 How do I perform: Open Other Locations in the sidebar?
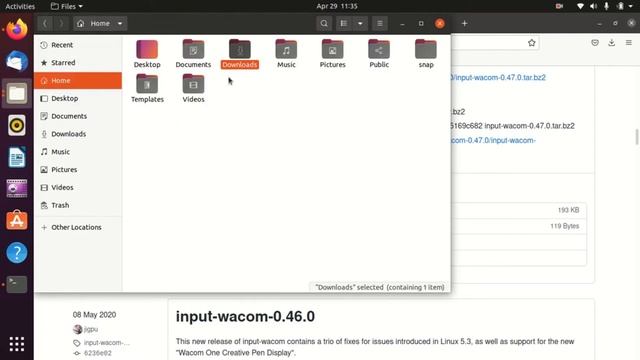[x=78, y=227]
